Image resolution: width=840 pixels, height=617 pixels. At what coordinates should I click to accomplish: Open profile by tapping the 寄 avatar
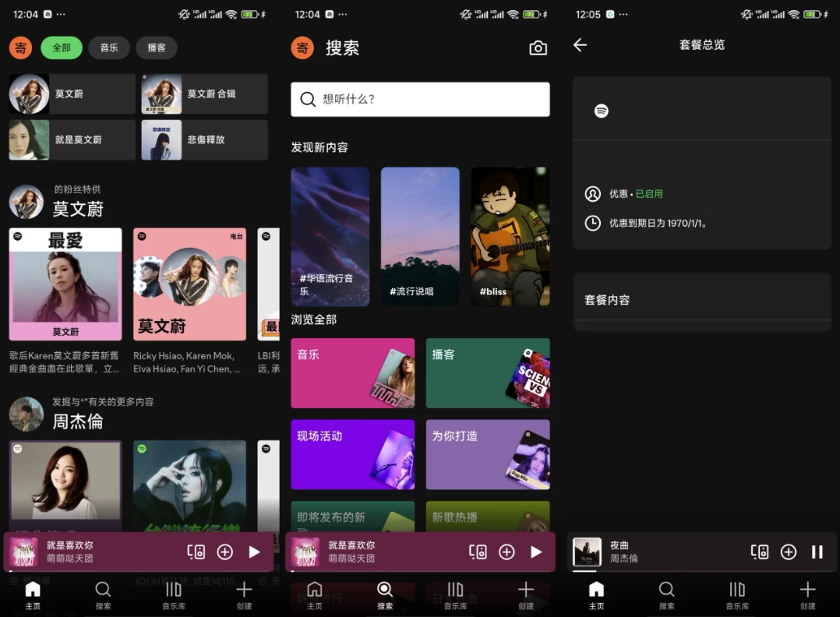tap(19, 48)
